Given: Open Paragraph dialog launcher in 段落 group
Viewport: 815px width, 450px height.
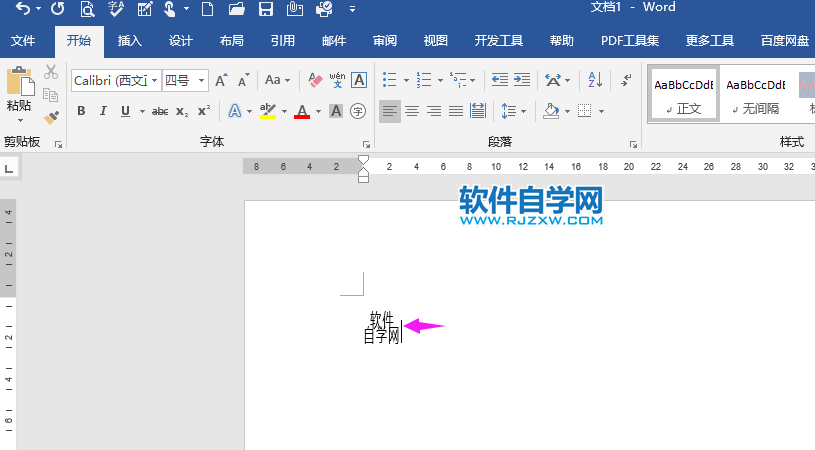Looking at the screenshot, I should 633,144.
